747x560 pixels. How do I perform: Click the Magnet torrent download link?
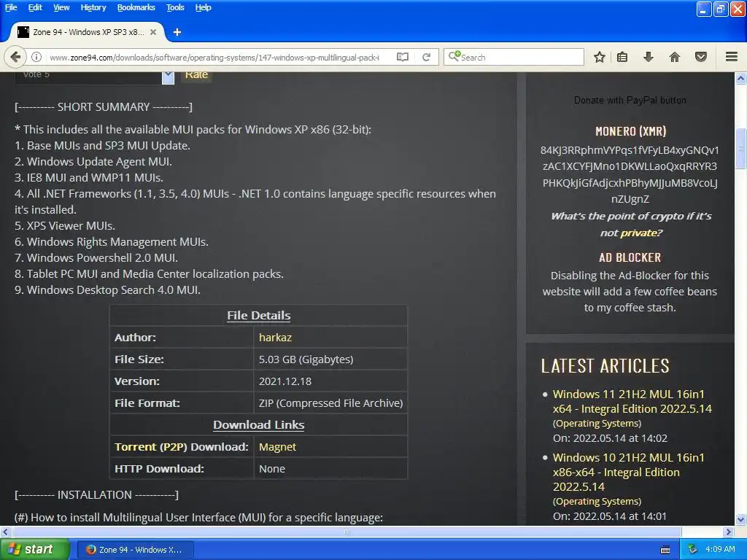277,447
